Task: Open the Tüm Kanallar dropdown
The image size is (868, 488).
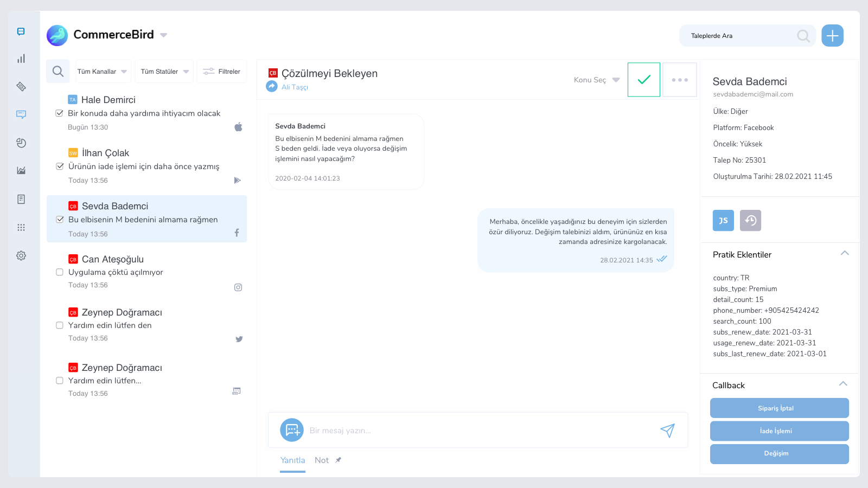Action: point(103,72)
